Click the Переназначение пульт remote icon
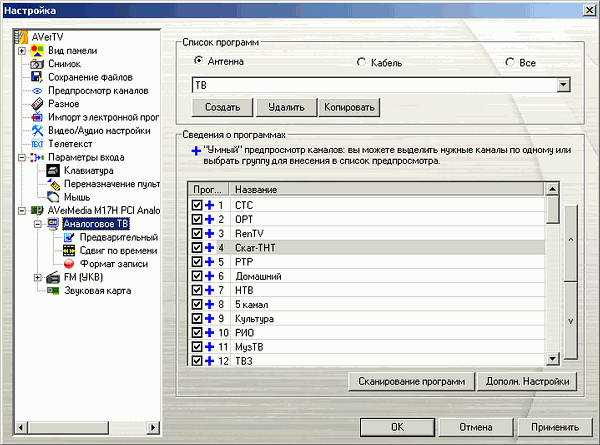600x445 pixels. tap(54, 184)
